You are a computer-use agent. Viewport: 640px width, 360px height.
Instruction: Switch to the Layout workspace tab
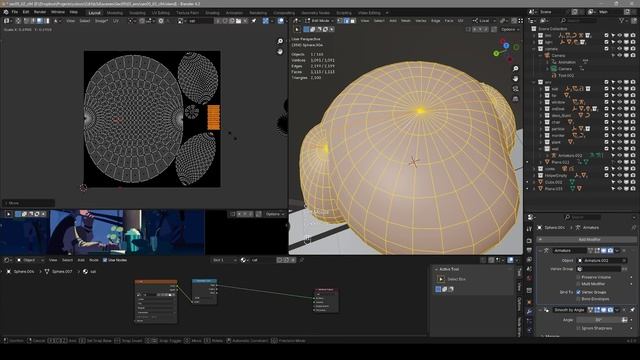(x=94, y=13)
